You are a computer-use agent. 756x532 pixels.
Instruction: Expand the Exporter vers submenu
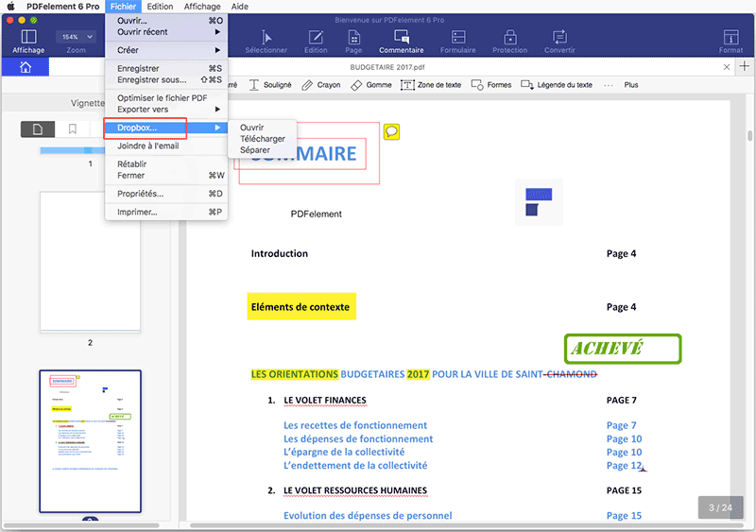pyautogui.click(x=166, y=110)
